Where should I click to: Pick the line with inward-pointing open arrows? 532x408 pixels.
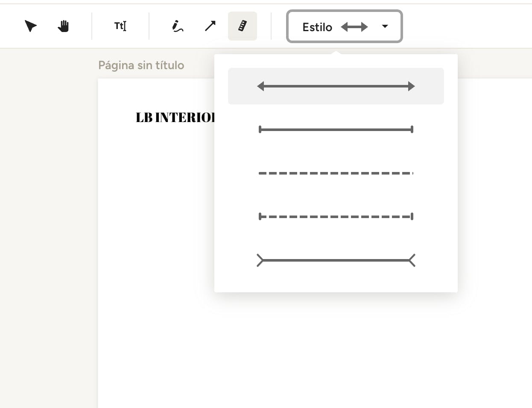pyautogui.click(x=336, y=260)
